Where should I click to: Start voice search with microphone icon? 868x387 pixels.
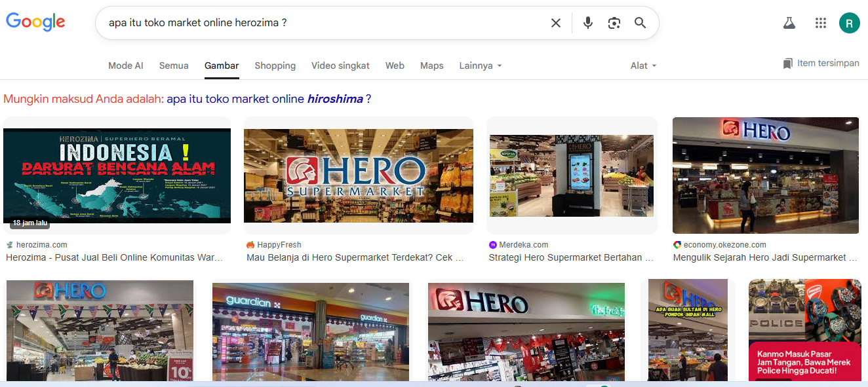[x=588, y=23]
